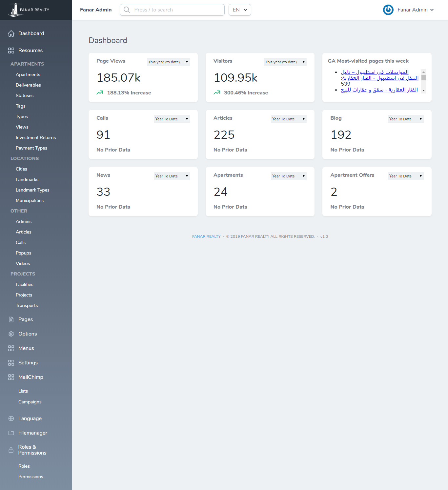Click the Fanar Admin header title
The height and width of the screenshot is (490, 448).
tap(96, 10)
